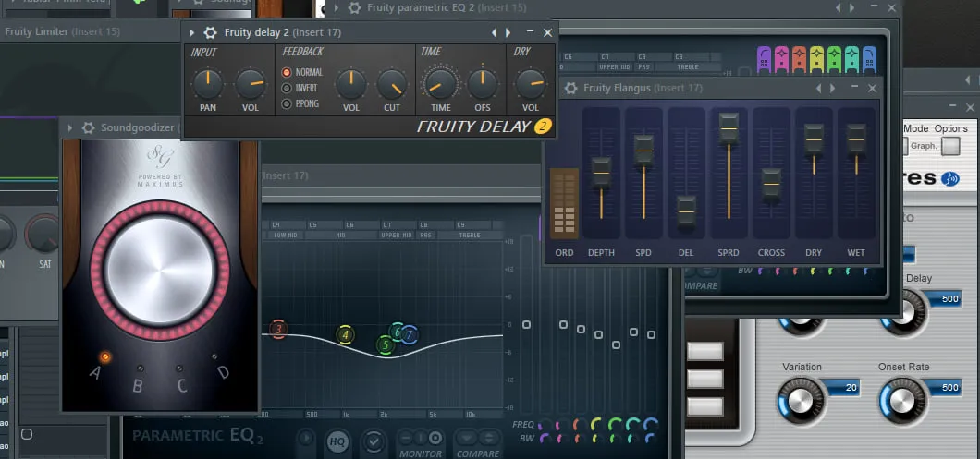Go to previous preset in Fruity Flangus
The width and height of the screenshot is (980, 459).
pos(819,88)
